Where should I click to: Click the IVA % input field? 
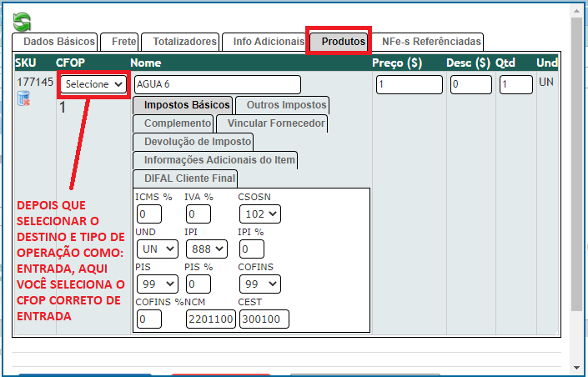tap(198, 214)
